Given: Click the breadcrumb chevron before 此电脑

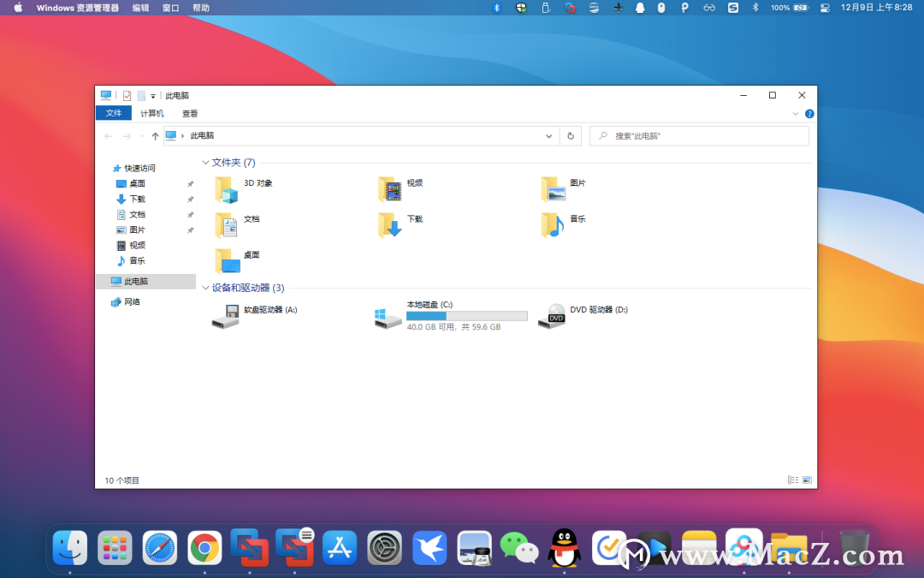Looking at the screenshot, I should point(183,136).
